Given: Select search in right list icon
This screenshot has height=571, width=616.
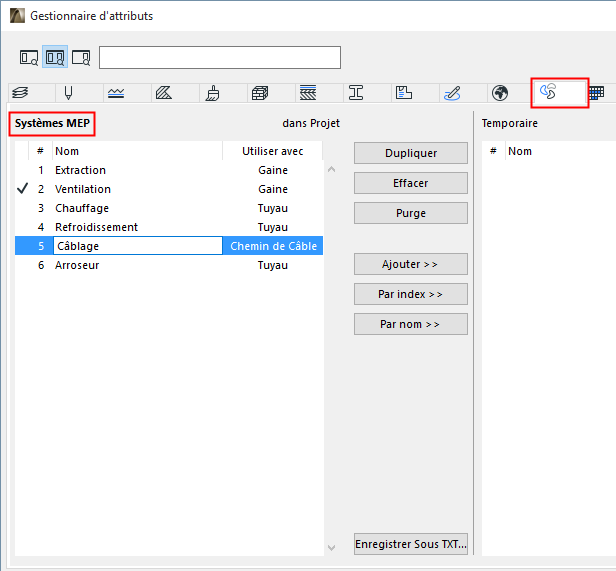Looking at the screenshot, I should [x=81, y=57].
